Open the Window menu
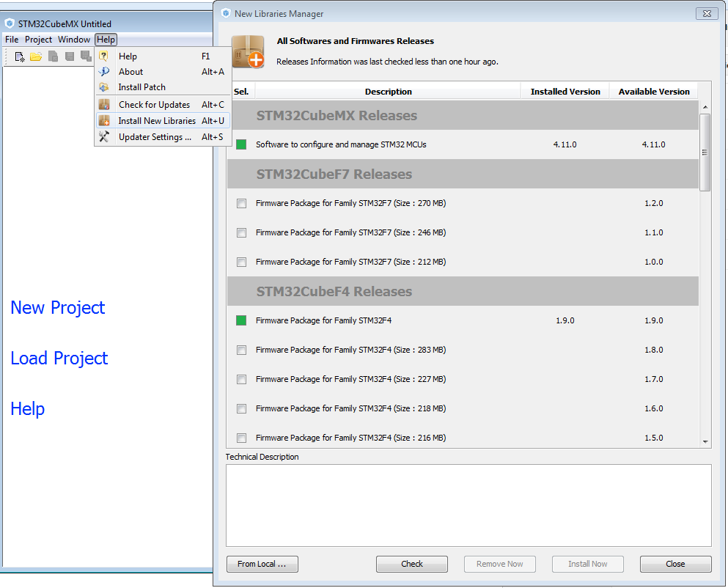Viewport: 728px width, 588px height. coord(74,40)
